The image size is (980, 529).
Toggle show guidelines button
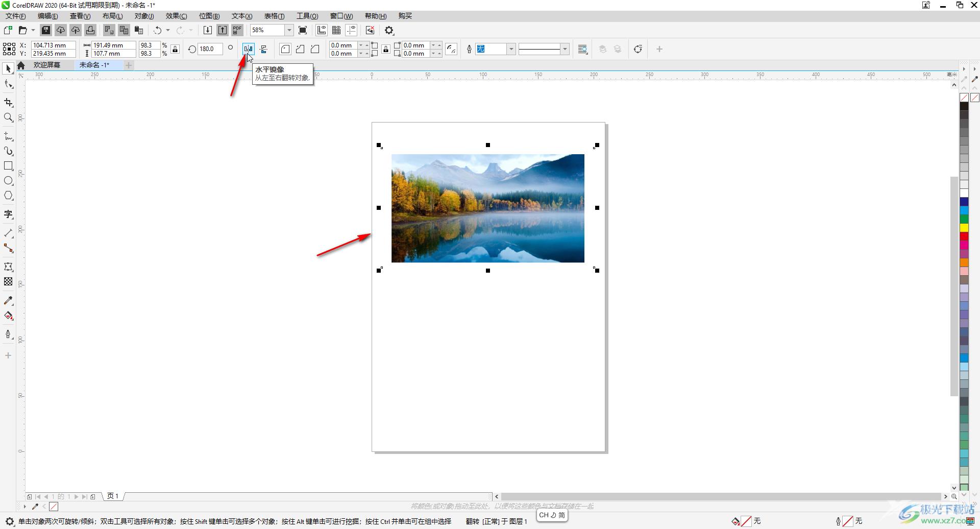351,30
